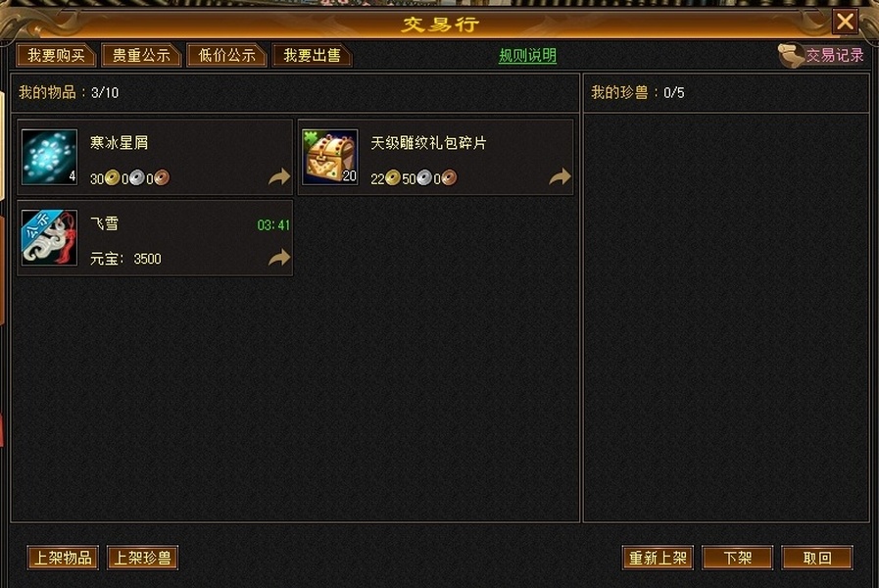Click the 寒冰星屑 item icon
Image resolution: width=879 pixels, height=588 pixels.
[49, 157]
